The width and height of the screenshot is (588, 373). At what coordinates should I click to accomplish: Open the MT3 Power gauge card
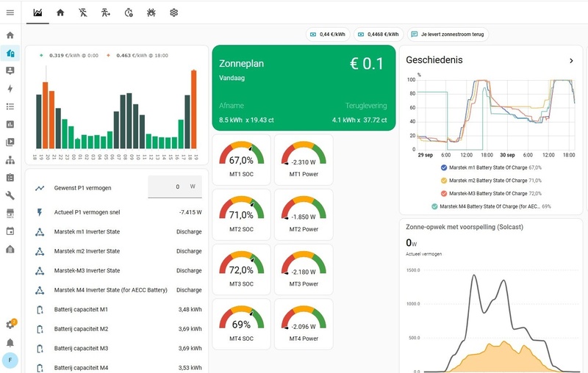(304, 269)
